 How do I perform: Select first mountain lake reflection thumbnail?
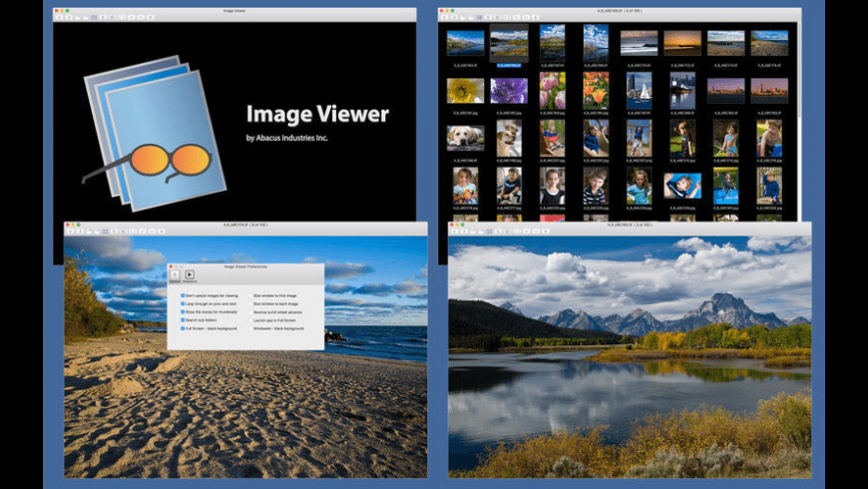coord(465,43)
